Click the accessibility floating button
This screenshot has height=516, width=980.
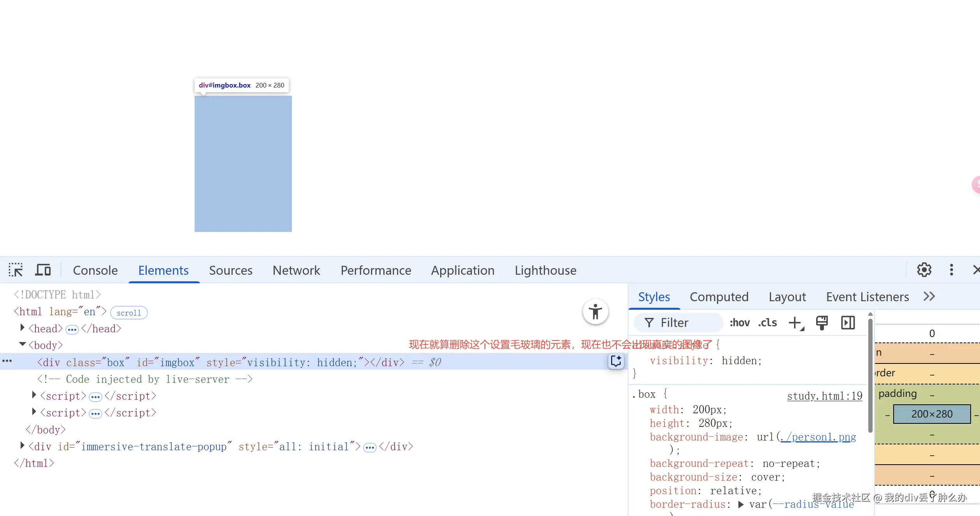point(595,312)
